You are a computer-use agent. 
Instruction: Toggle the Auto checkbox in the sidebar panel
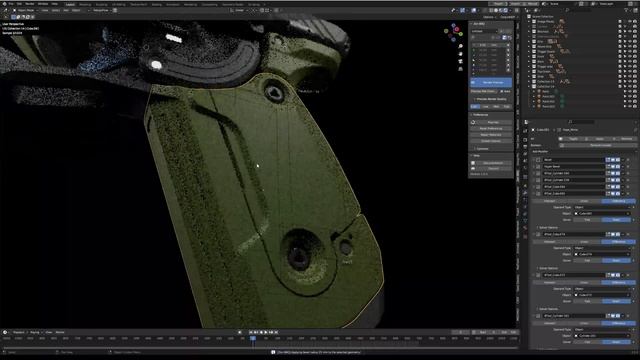point(502,91)
